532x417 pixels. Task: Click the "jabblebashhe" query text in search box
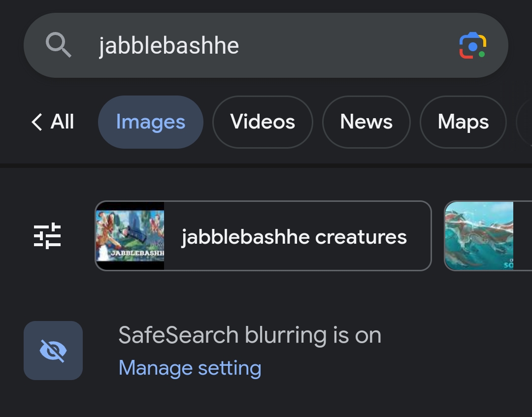(x=169, y=46)
